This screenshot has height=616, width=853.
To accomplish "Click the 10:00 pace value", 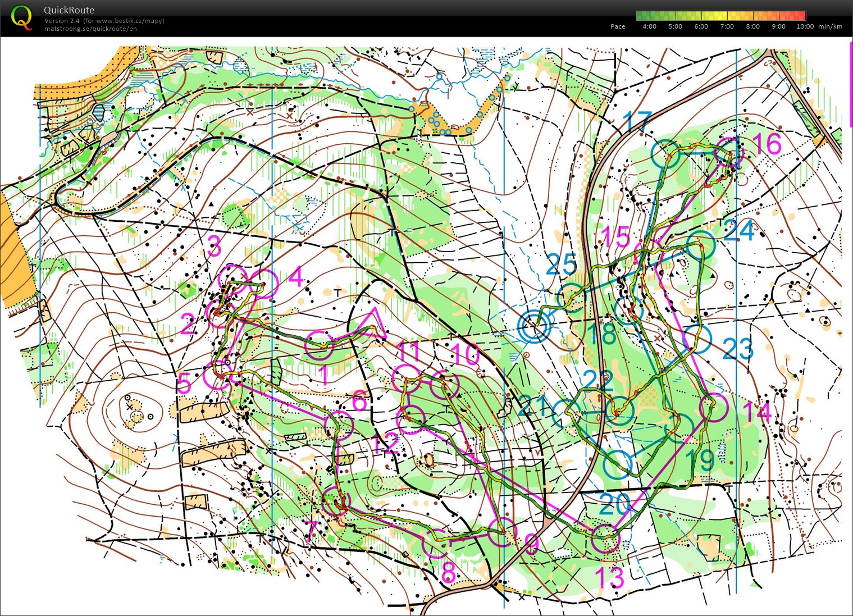I will (805, 26).
